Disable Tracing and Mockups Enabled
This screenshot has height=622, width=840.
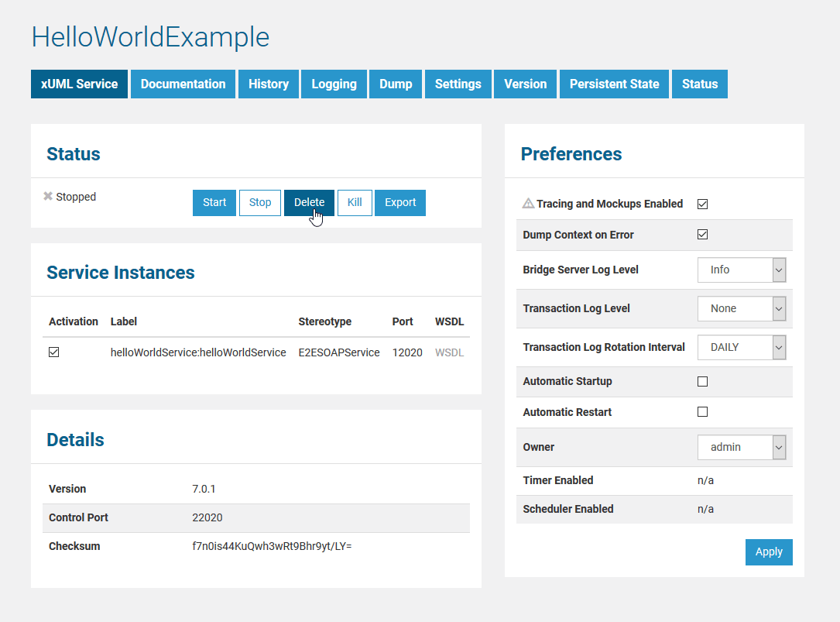tap(702, 204)
